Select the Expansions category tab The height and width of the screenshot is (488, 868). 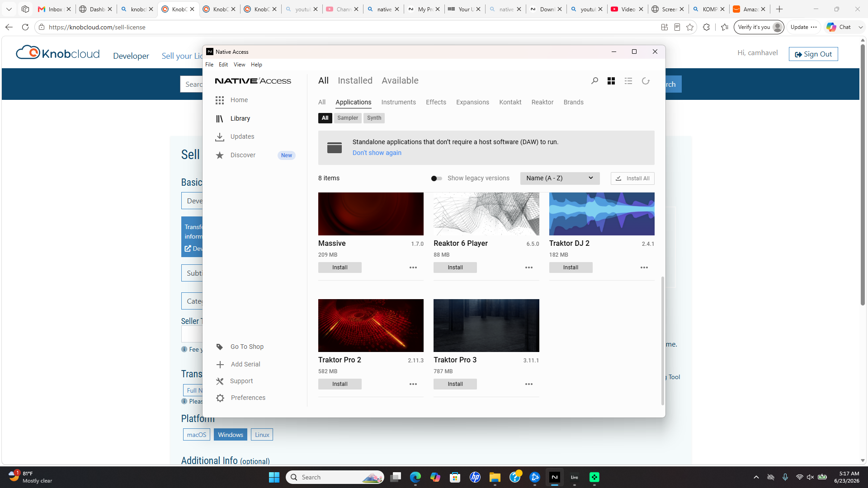(x=472, y=102)
